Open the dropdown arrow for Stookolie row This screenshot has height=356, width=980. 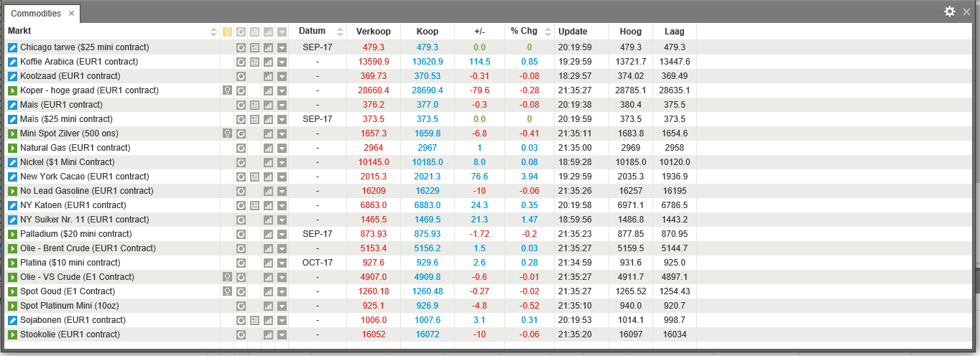click(282, 334)
